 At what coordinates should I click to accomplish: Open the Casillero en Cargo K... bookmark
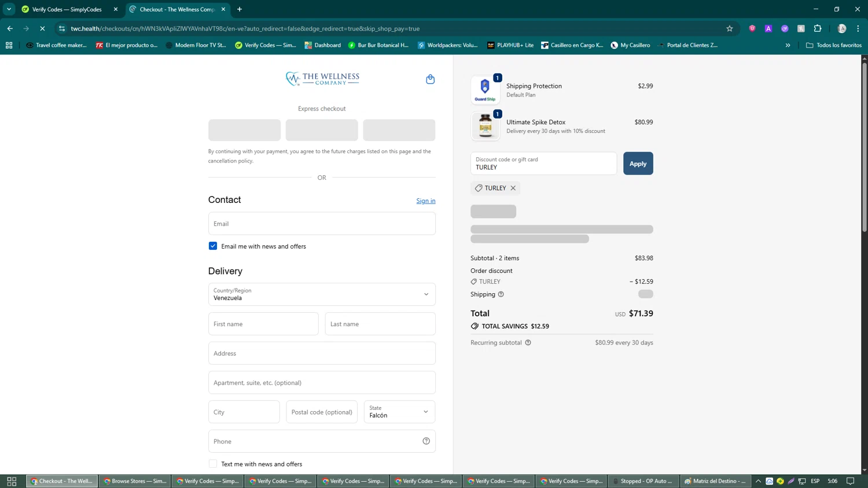tap(572, 45)
